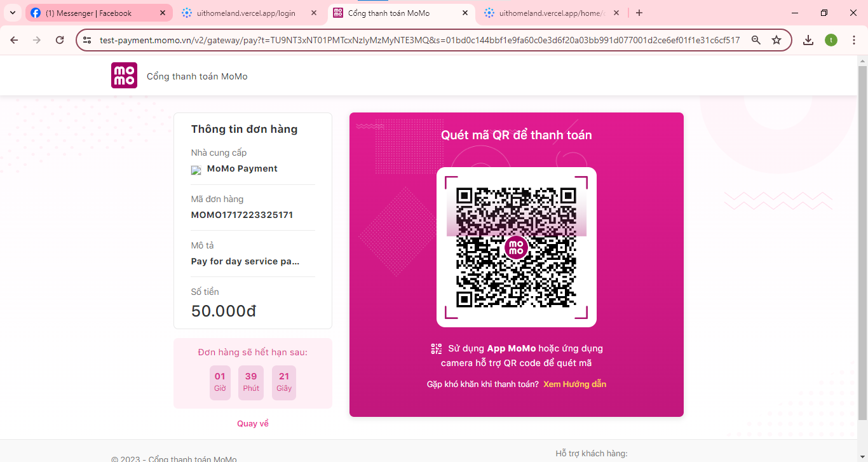Click QR scan icon beside Sử dụng App MoMo
This screenshot has width=868, height=462.
click(x=436, y=348)
